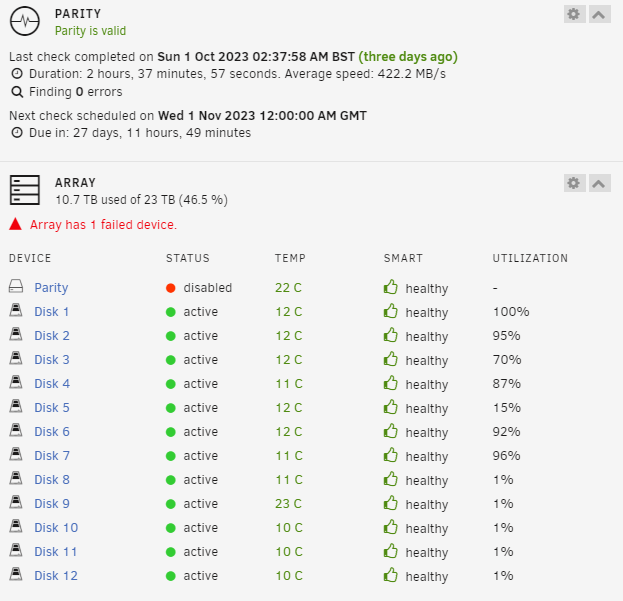Open the Disk 2 link
This screenshot has width=623, height=601.
pyautogui.click(x=52, y=336)
